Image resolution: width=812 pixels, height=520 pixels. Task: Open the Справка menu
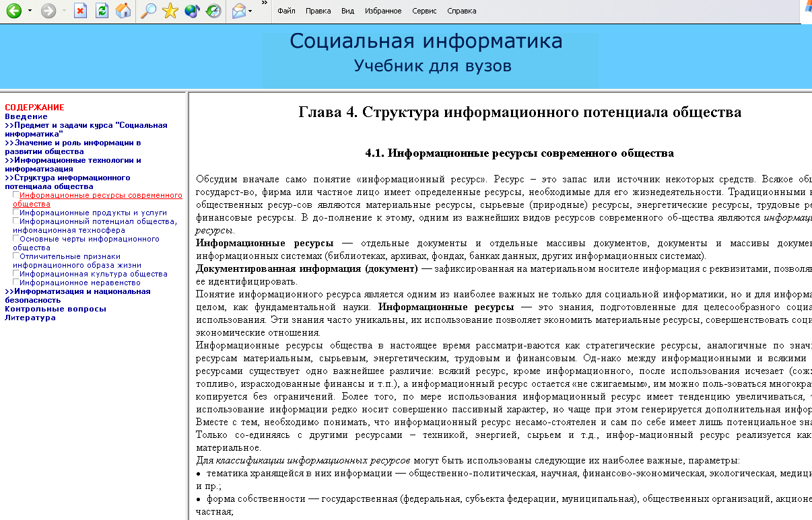pos(461,11)
